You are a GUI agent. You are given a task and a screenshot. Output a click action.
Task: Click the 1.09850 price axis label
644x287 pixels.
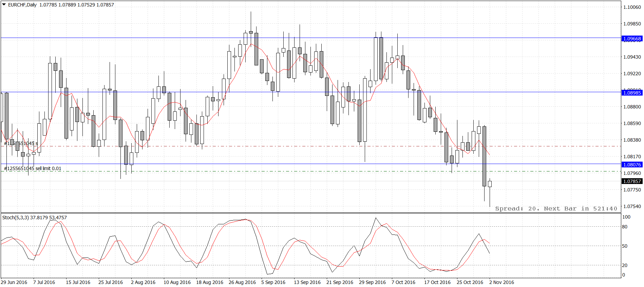coord(632,24)
